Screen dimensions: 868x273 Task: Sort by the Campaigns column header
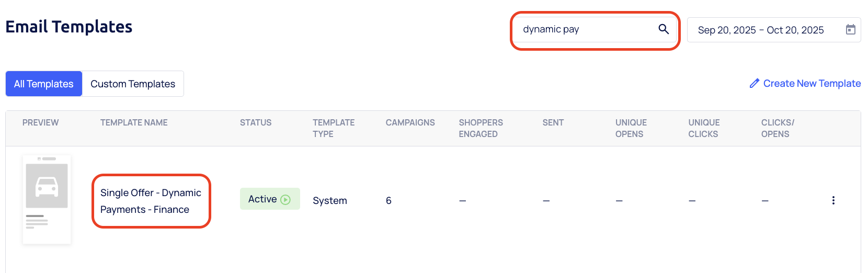pos(410,122)
